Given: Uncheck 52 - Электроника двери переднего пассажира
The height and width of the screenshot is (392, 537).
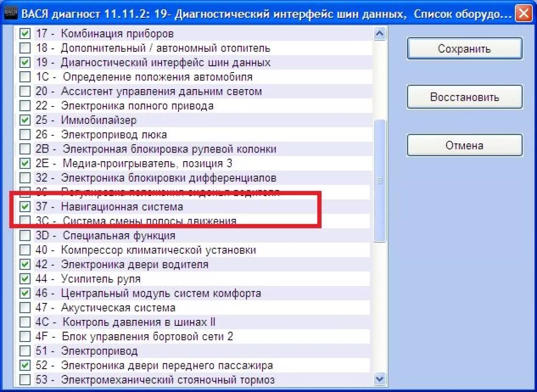Looking at the screenshot, I should pos(25,365).
